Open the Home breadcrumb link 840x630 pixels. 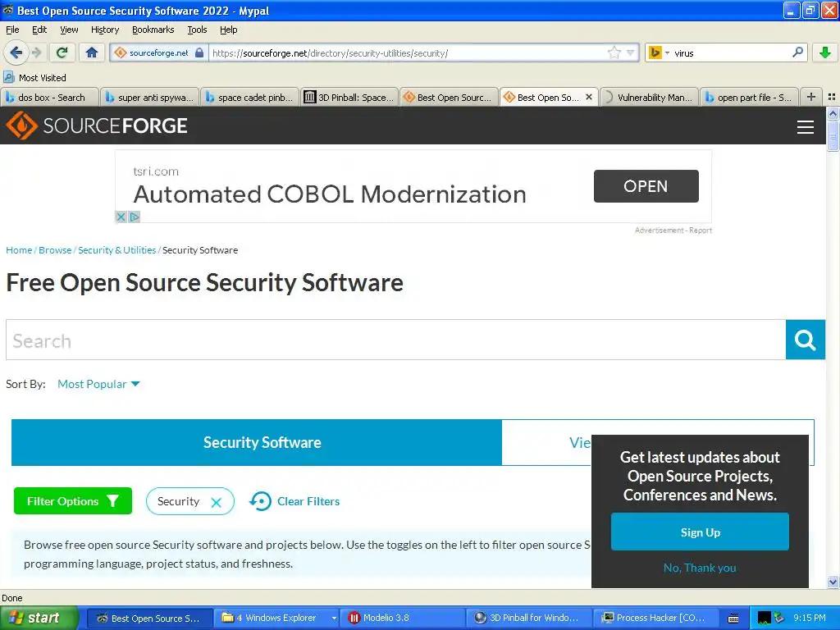click(x=19, y=250)
